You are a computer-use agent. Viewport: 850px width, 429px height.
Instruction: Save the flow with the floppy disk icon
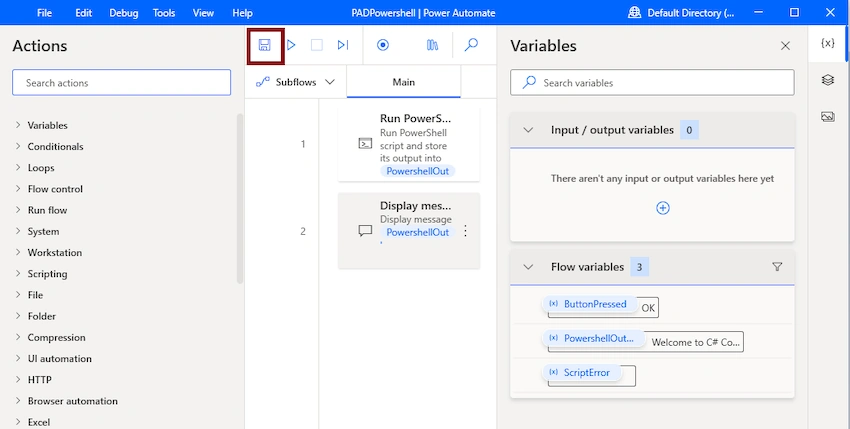tap(265, 45)
